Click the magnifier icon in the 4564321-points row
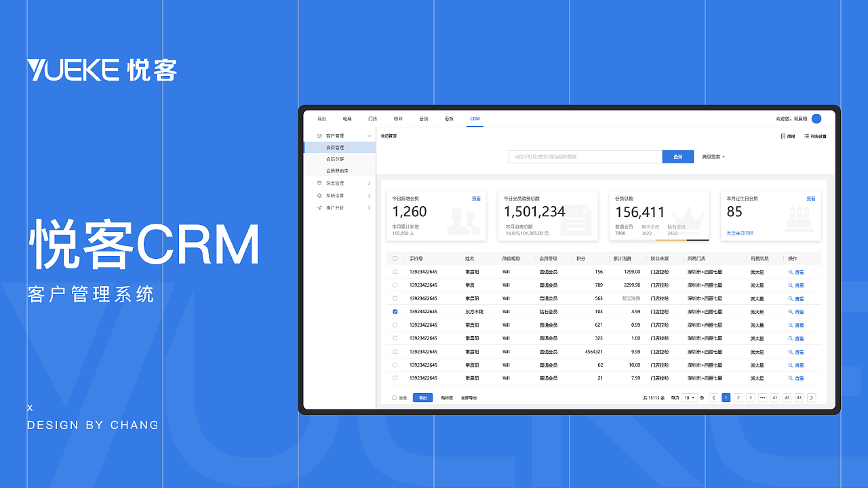The width and height of the screenshot is (868, 488). pos(791,352)
